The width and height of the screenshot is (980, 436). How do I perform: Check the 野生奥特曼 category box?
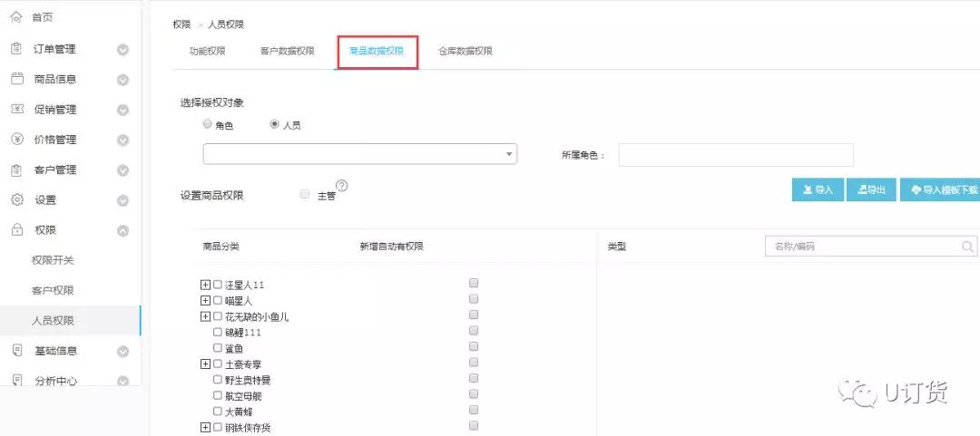click(x=218, y=379)
